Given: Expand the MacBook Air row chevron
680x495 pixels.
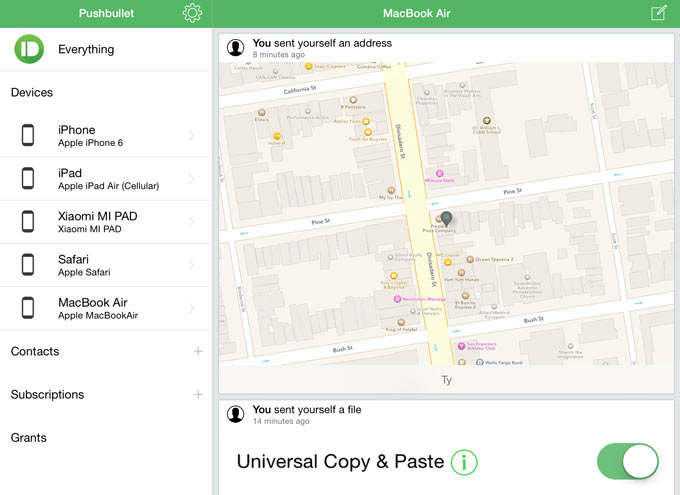Looking at the screenshot, I should coord(192,308).
